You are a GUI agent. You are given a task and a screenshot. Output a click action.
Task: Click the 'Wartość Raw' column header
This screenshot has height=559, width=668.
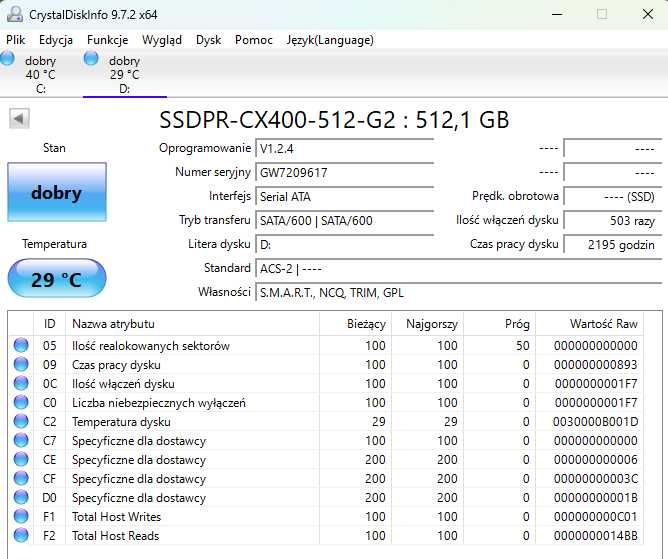coord(589,324)
